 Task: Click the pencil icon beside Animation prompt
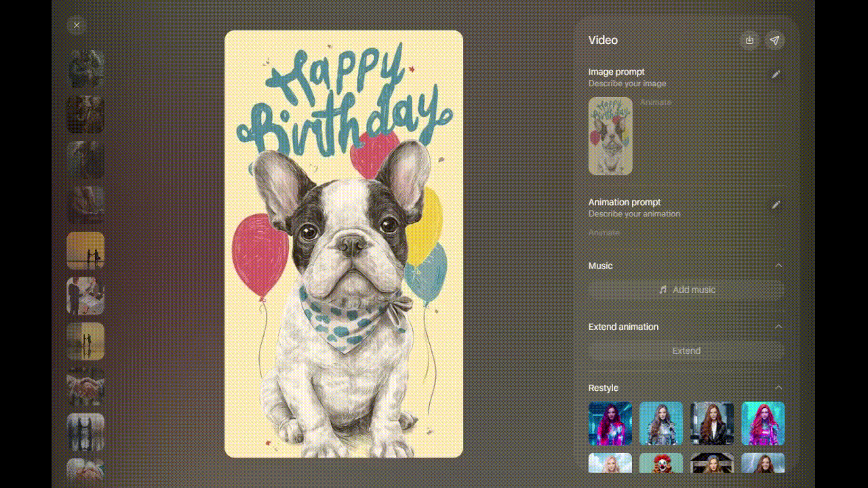pyautogui.click(x=776, y=204)
